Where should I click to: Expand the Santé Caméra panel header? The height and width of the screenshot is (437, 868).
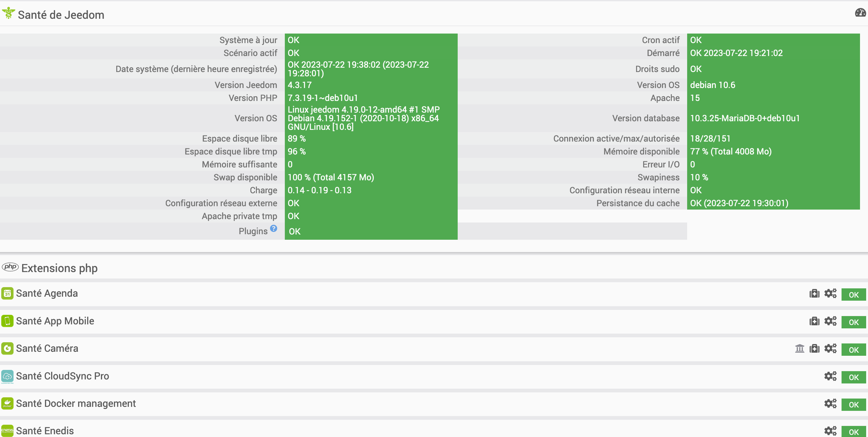point(47,348)
